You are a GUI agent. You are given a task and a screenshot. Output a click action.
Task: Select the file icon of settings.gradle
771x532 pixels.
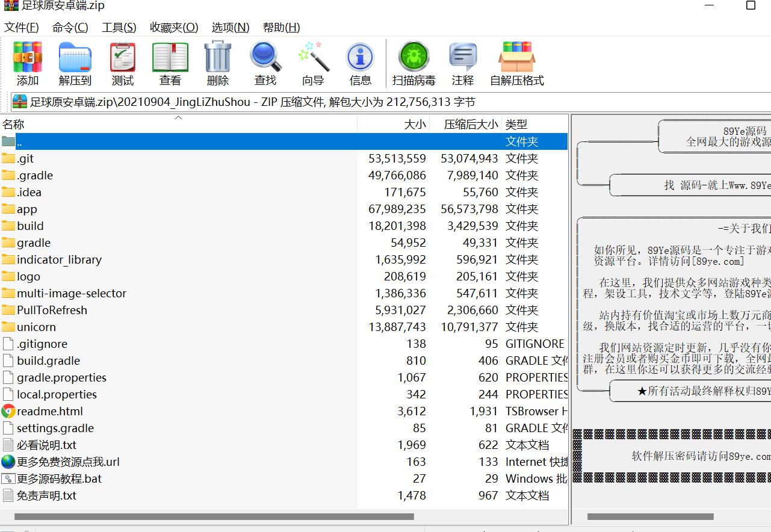(x=8, y=428)
